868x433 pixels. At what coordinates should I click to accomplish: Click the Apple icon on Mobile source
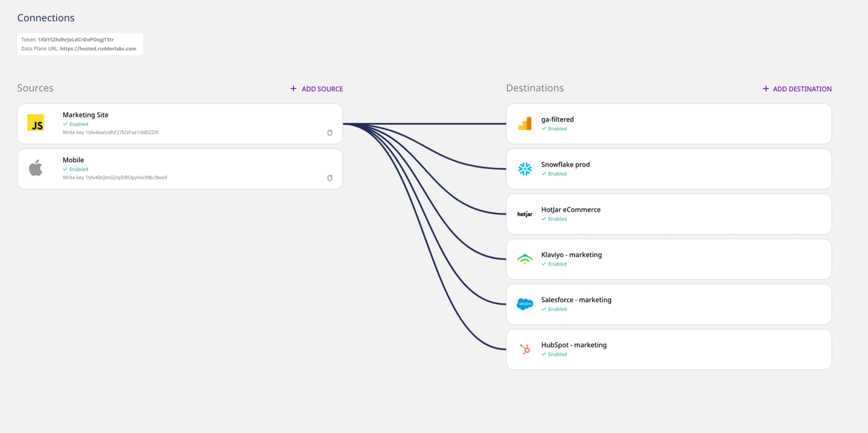(36, 168)
